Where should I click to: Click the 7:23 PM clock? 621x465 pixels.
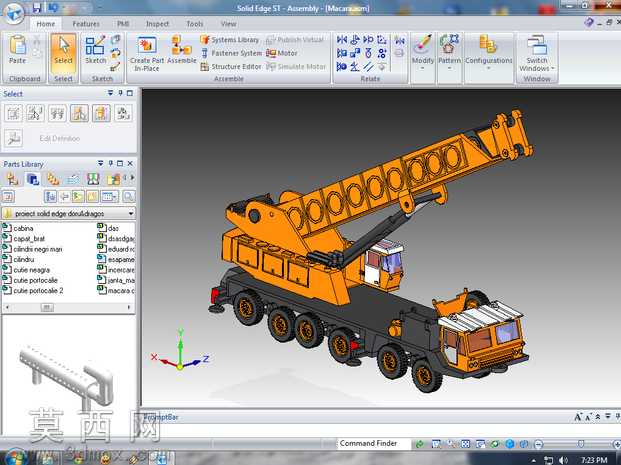(594, 459)
